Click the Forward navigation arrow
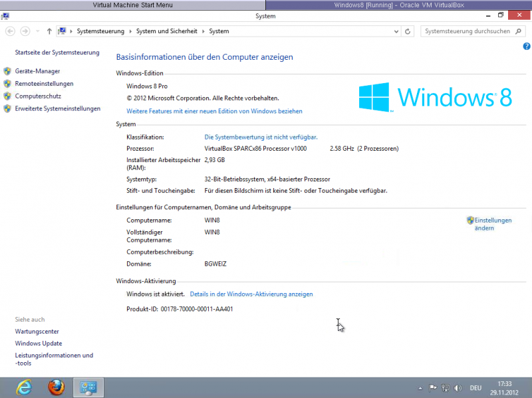This screenshot has width=532, height=398. tap(25, 31)
